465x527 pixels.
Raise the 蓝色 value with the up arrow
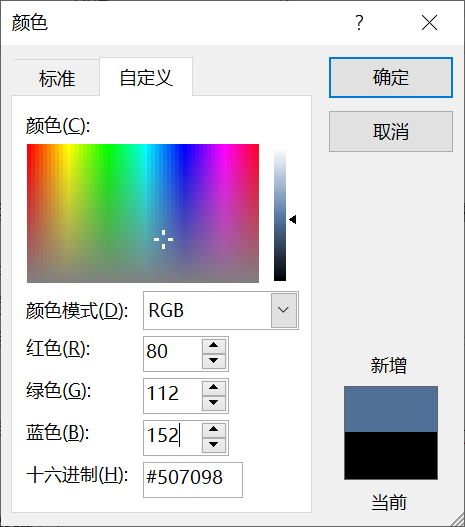pyautogui.click(x=214, y=430)
